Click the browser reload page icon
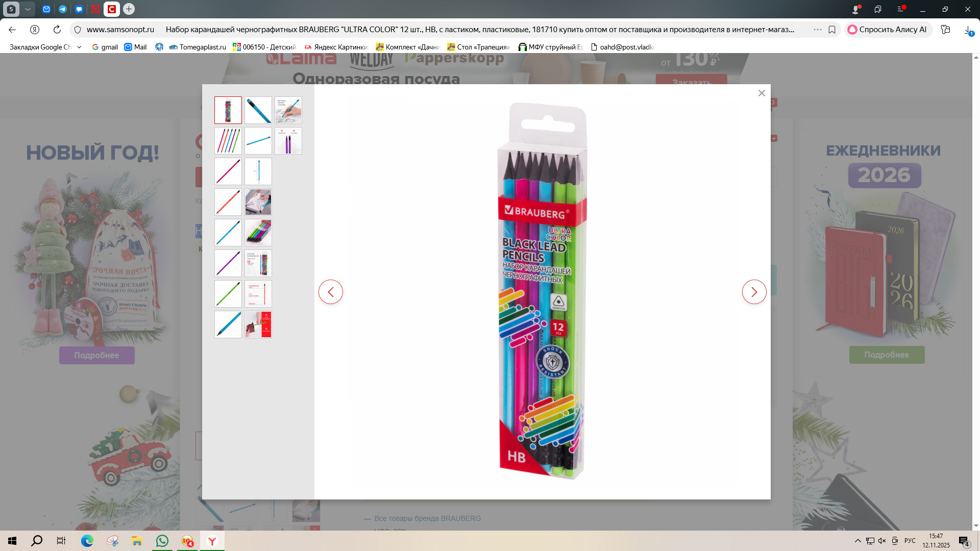 57,30
